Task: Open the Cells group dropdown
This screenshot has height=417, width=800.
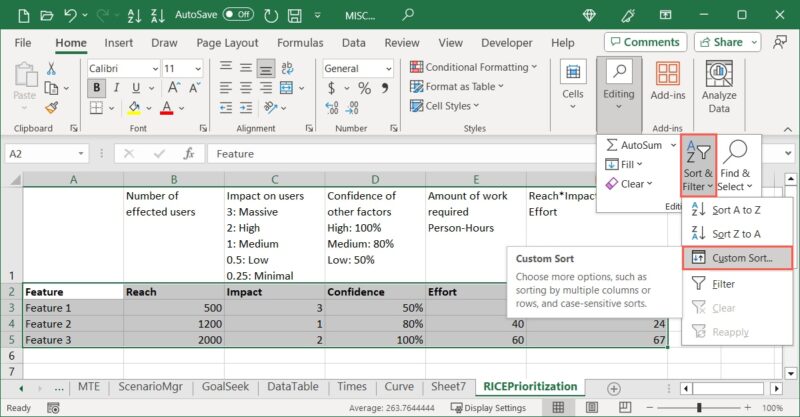Action: 572,85
